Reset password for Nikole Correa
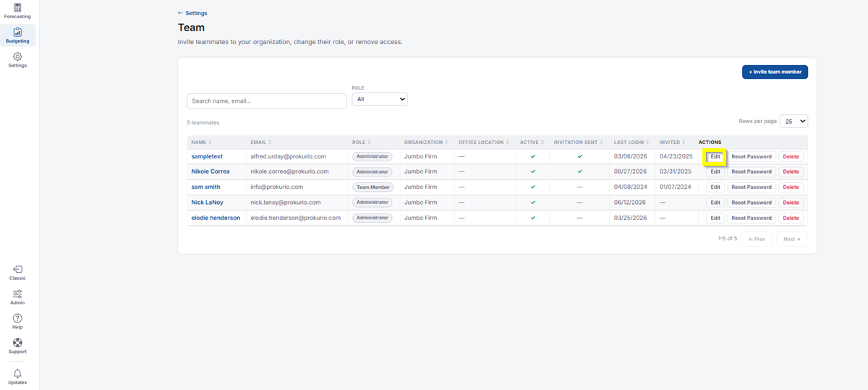The image size is (868, 390). pos(752,172)
